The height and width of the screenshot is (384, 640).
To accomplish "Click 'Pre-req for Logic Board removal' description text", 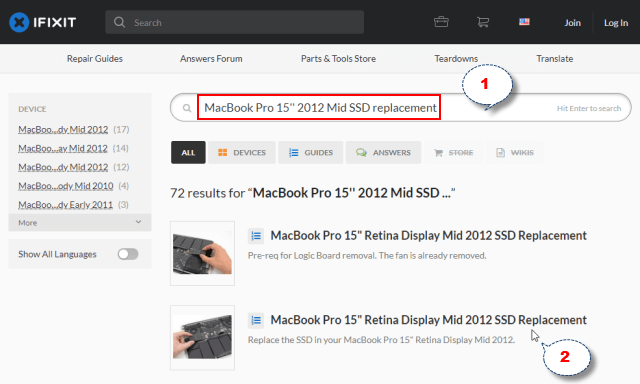I will (x=367, y=255).
